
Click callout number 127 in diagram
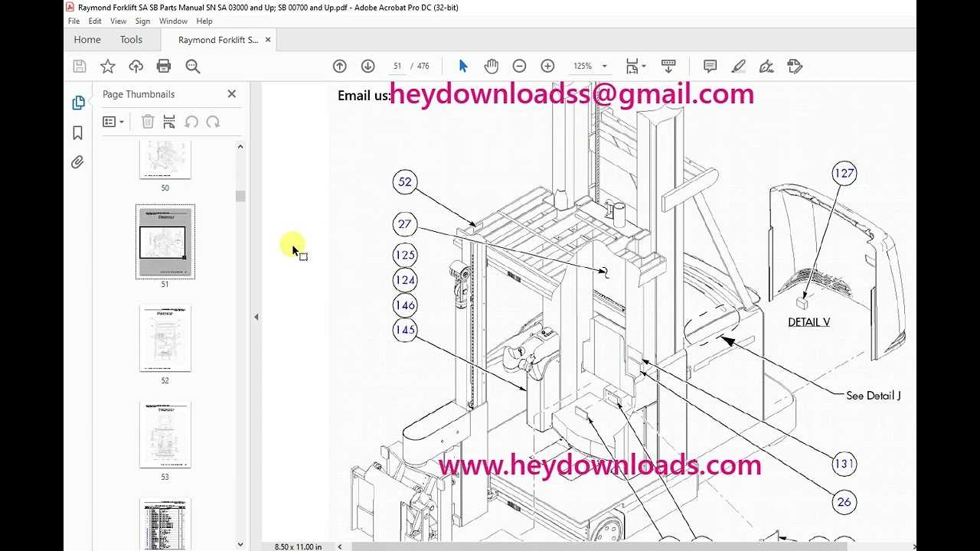pos(844,174)
